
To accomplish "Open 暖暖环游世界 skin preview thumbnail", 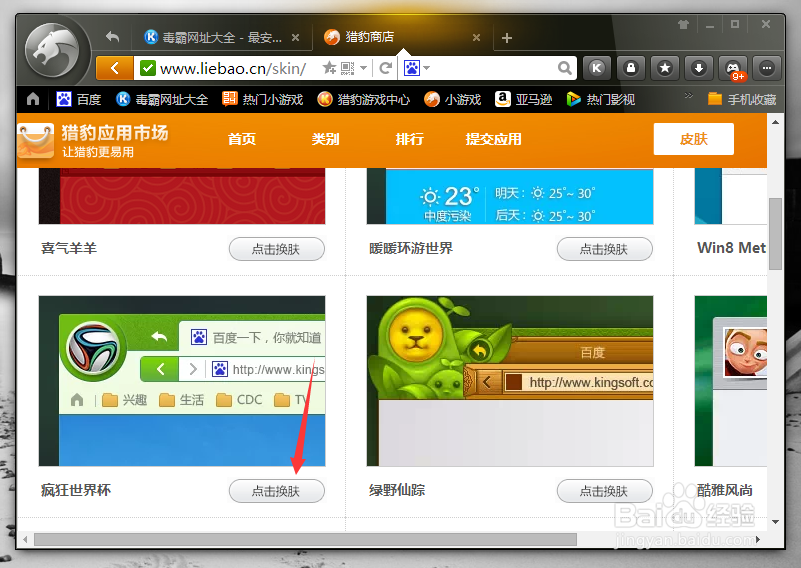I will tap(510, 196).
